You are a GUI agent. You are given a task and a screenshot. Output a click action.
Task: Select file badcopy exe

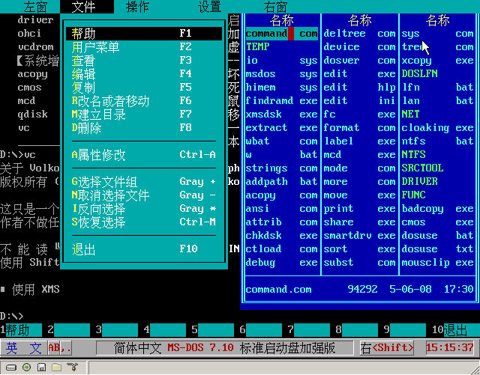pos(438,209)
